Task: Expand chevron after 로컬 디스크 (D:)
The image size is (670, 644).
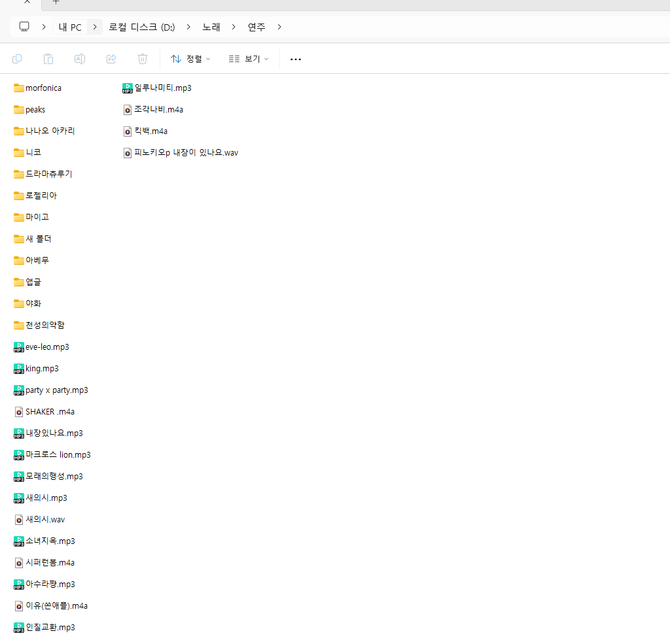Action: [188, 27]
